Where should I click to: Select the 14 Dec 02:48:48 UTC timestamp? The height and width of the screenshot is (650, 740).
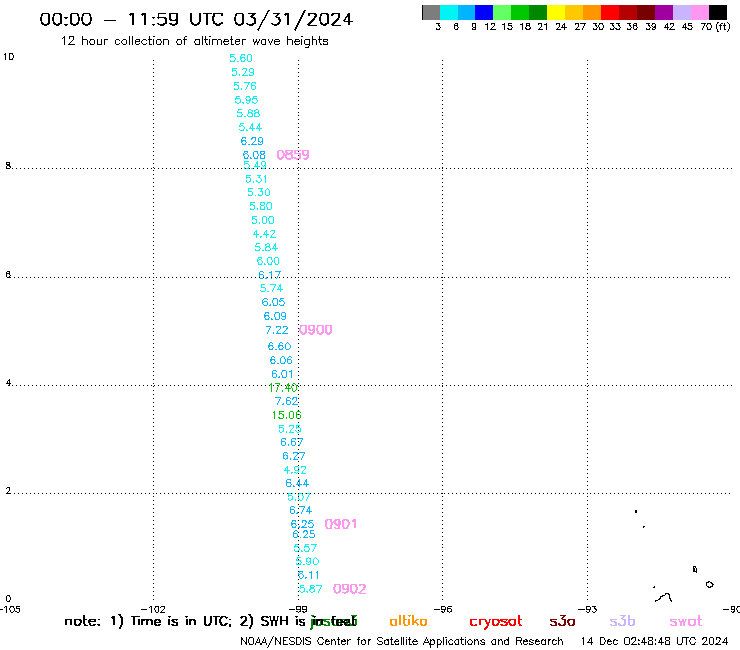coord(654,642)
